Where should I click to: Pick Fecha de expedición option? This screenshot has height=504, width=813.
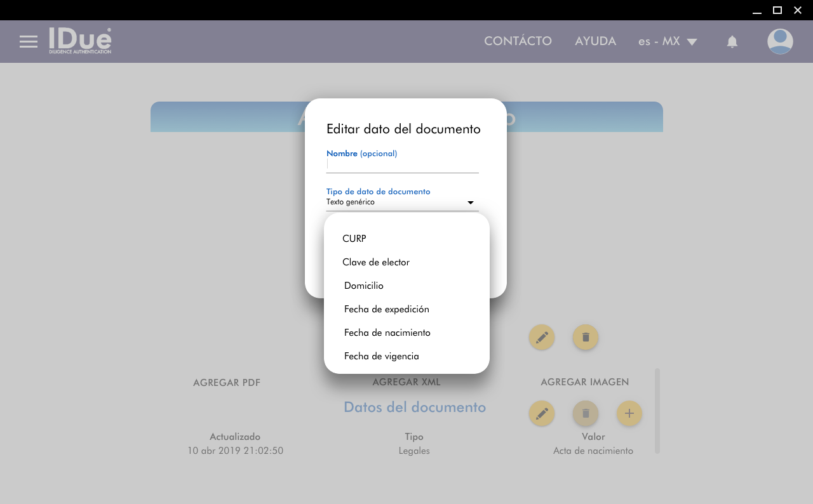click(x=387, y=309)
